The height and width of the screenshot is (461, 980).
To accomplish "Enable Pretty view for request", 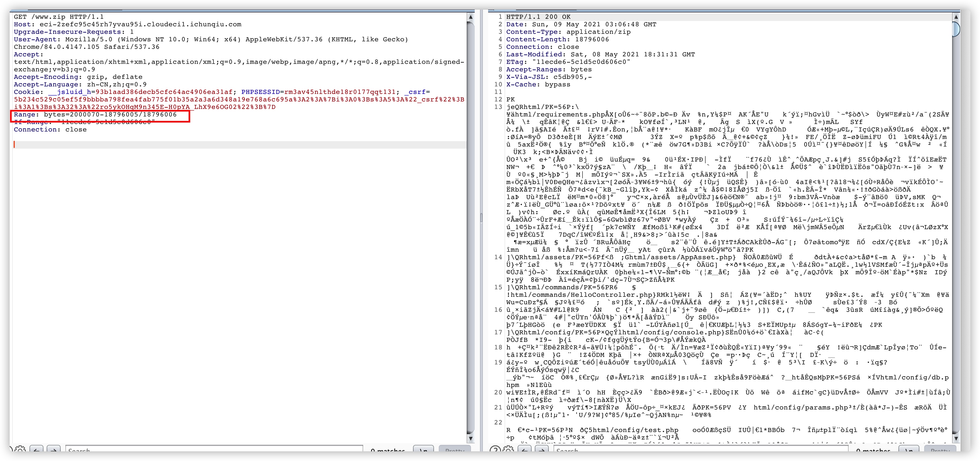I will click(455, 450).
